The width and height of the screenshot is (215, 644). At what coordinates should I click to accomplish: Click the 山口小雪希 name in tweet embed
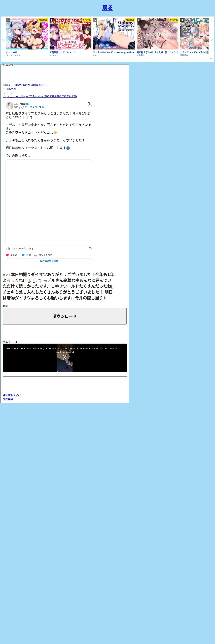pyautogui.click(x=20, y=104)
